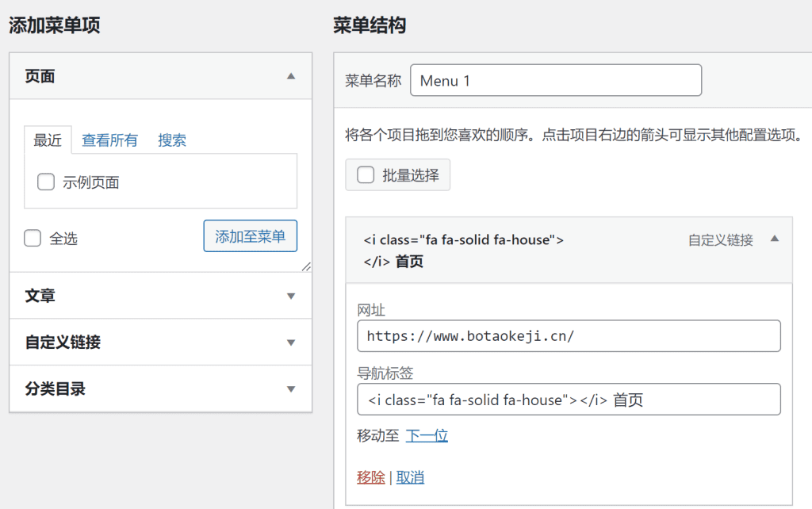
Task: Click the 取消 link
Action: (x=410, y=477)
